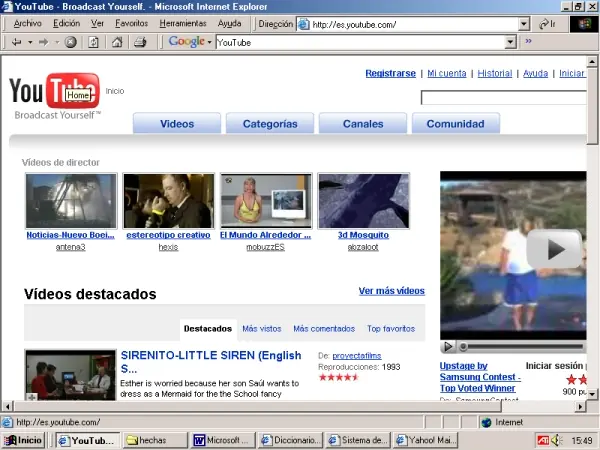Open the Google toolbar menu dropdown
This screenshot has width=600, height=450.
[209, 42]
